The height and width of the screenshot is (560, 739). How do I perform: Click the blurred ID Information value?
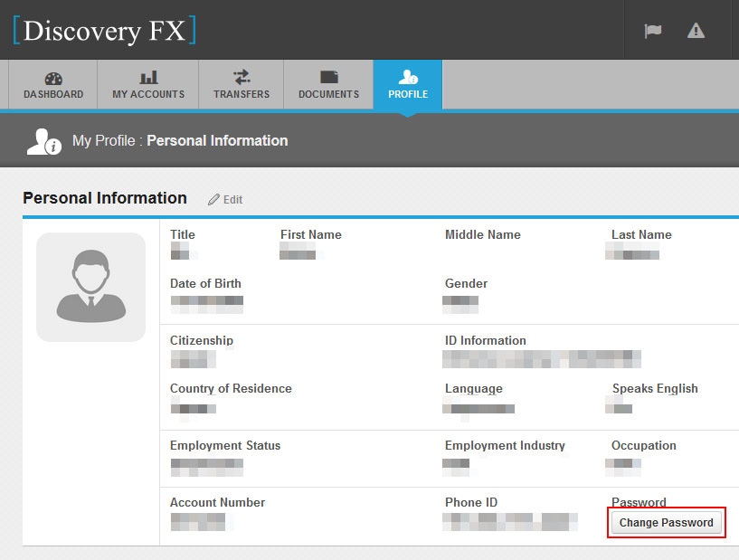(541, 359)
